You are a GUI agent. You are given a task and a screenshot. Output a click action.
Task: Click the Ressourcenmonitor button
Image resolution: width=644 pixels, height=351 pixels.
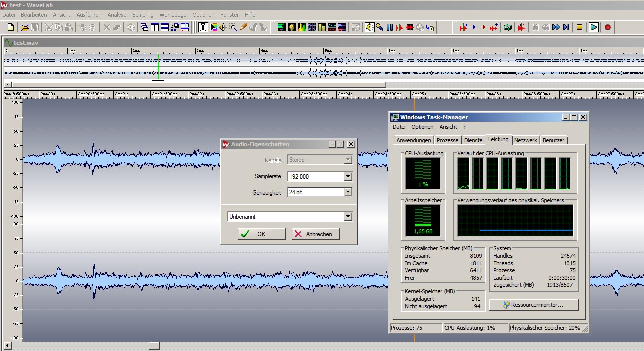point(533,305)
